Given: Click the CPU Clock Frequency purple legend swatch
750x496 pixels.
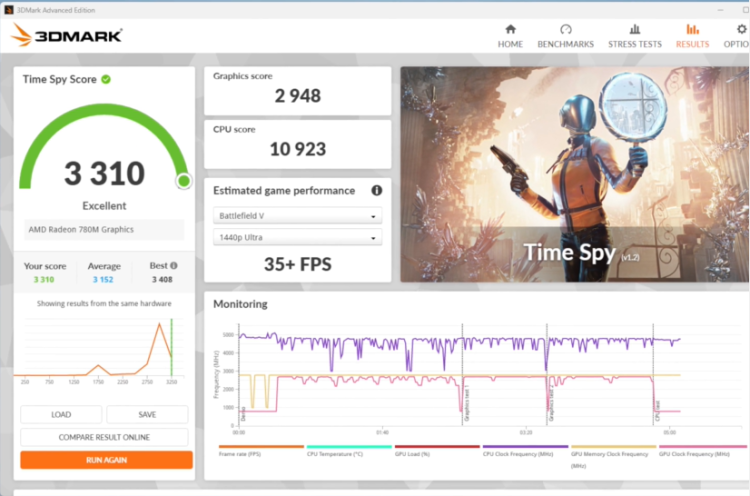Looking at the screenshot, I should point(525,447).
